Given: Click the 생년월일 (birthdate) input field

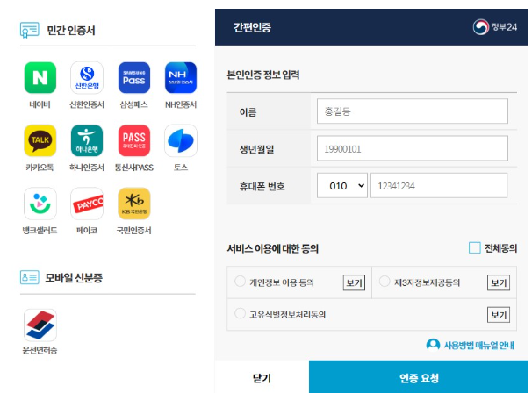Looking at the screenshot, I should [413, 148].
